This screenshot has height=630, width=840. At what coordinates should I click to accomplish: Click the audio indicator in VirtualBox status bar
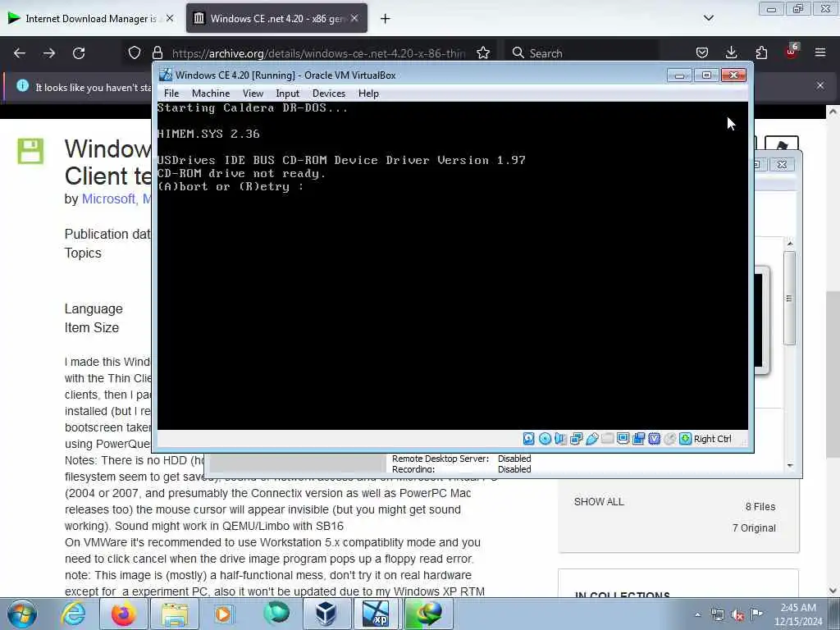(x=560, y=439)
